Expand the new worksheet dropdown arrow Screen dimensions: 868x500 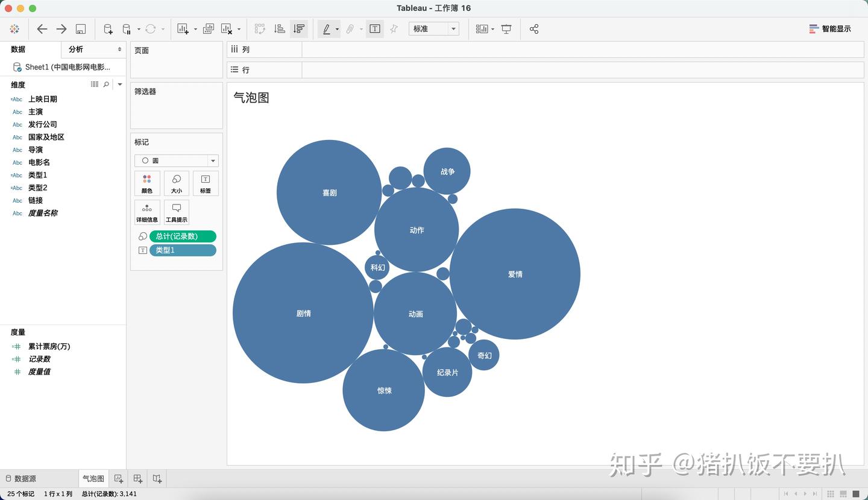tap(195, 29)
